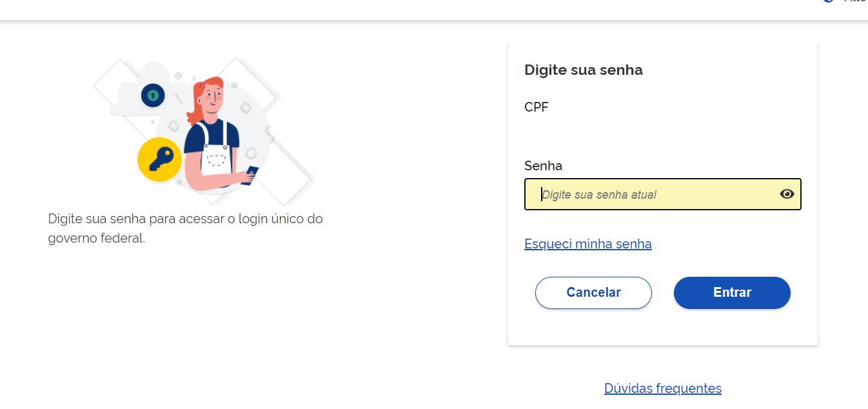Click the woman's white apron
The width and height of the screenshot is (868, 409).
click(x=215, y=159)
